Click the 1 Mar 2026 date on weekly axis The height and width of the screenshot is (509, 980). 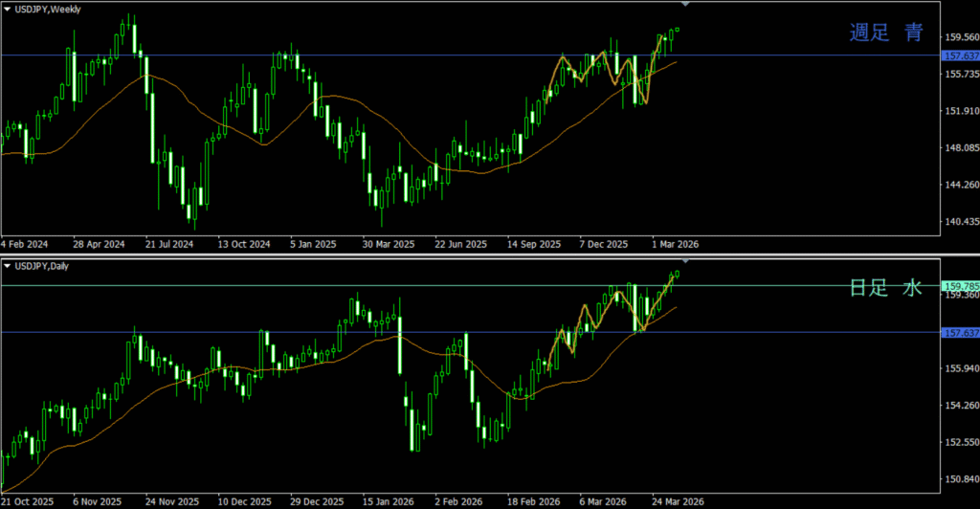[x=676, y=244]
